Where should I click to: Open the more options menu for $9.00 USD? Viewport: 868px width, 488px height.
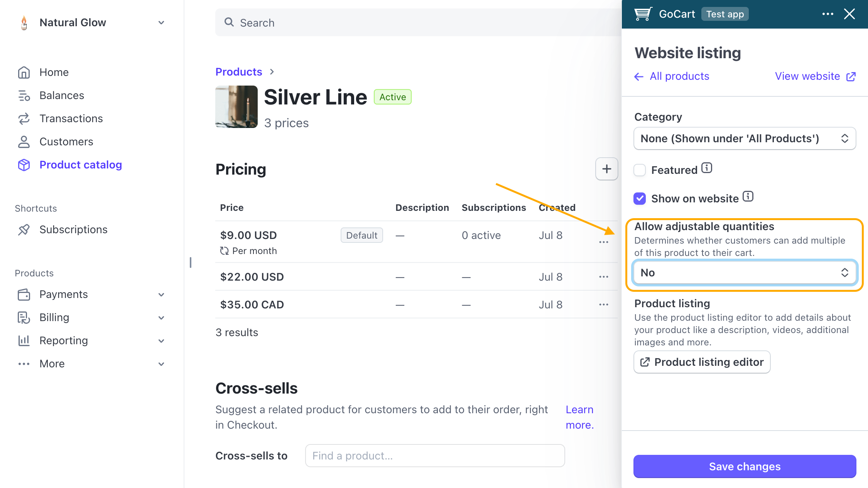pos(604,242)
